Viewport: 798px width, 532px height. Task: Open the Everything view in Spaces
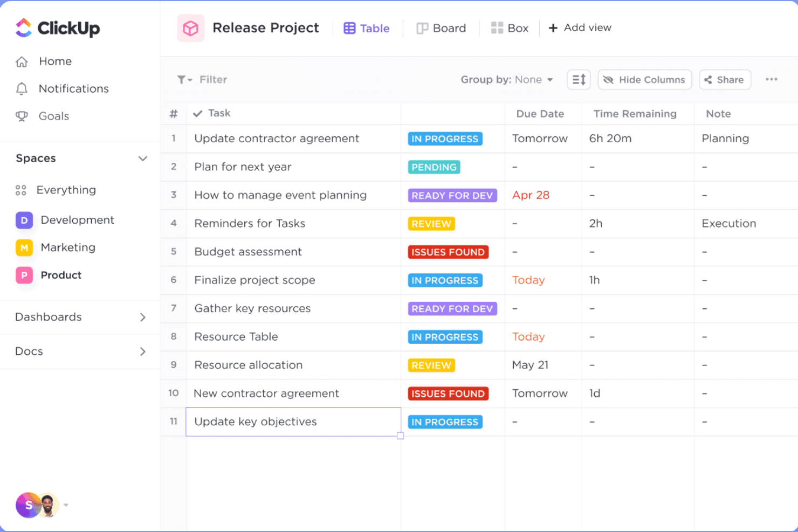coord(66,190)
